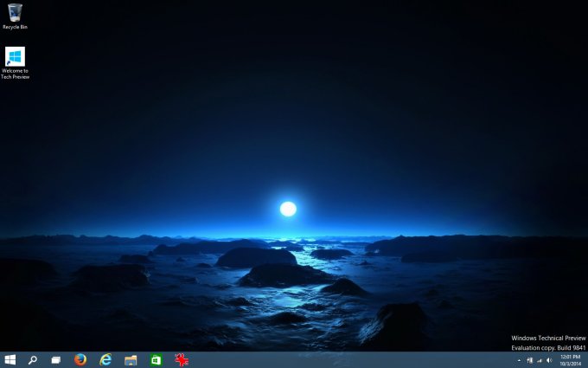Open the clock showing 12:01 PM
Viewport: 588px width, 368px height.
tap(571, 360)
